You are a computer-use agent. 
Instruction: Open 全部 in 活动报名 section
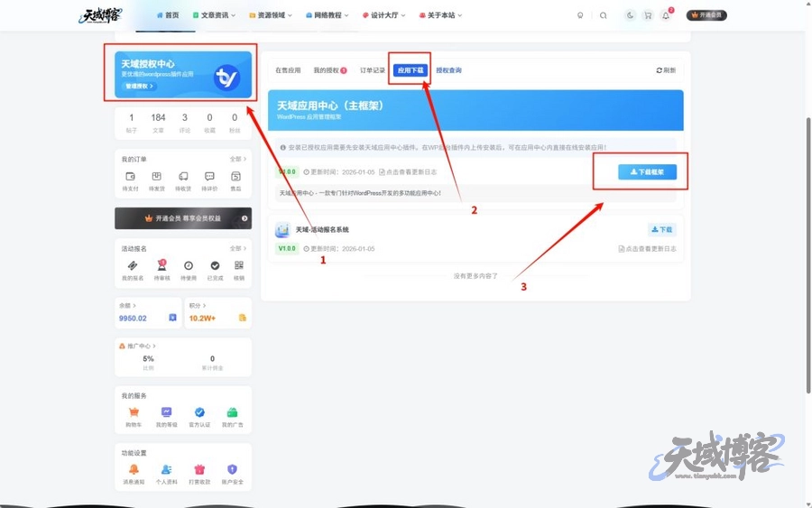237,248
